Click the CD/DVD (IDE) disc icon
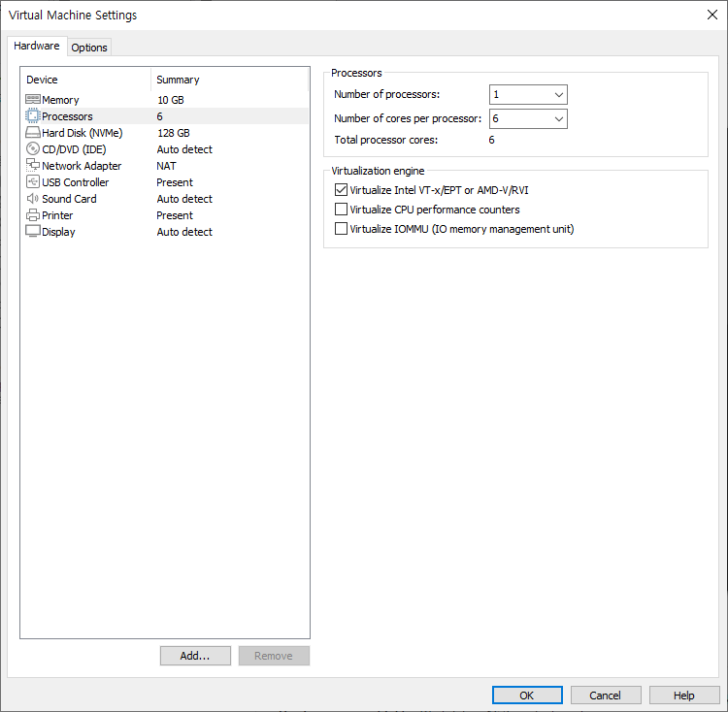Screen dimensions: 728x712 [x=32, y=148]
